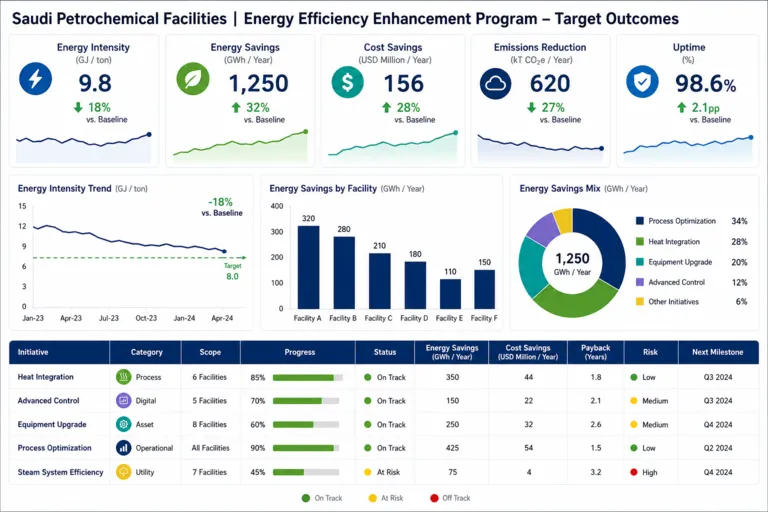Click the cloud Emissions Reduction icon
This screenshot has width=768, height=512.
(x=495, y=84)
